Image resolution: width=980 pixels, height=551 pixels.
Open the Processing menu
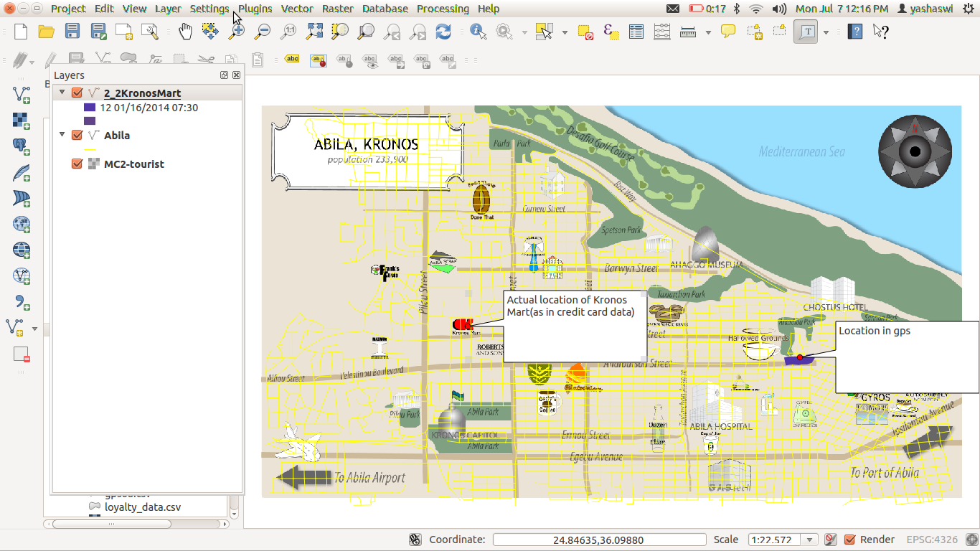pyautogui.click(x=443, y=9)
